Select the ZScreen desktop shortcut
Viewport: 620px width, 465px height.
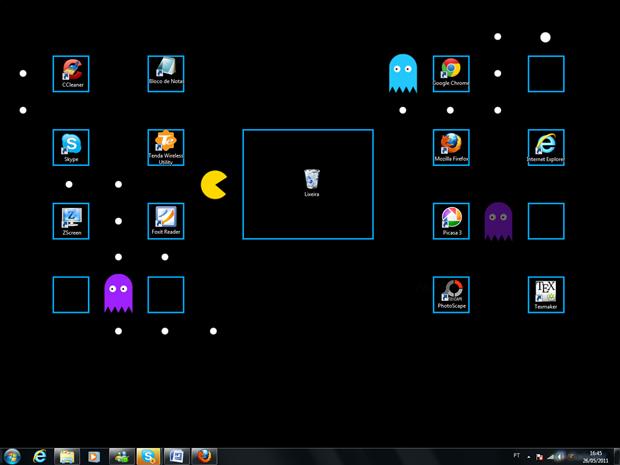point(72,221)
